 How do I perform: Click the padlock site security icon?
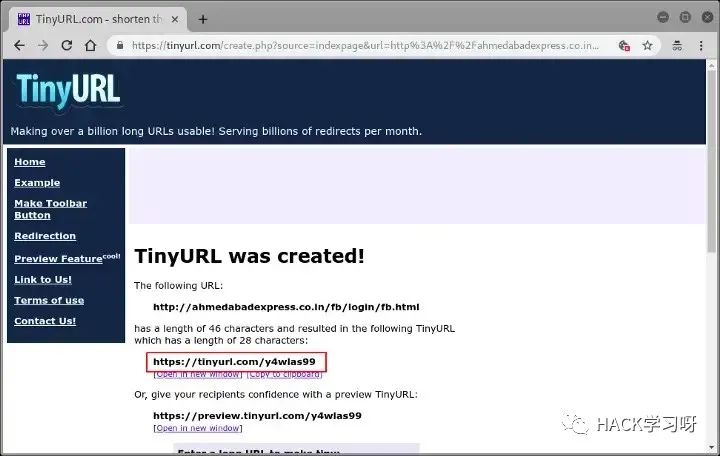click(120, 45)
